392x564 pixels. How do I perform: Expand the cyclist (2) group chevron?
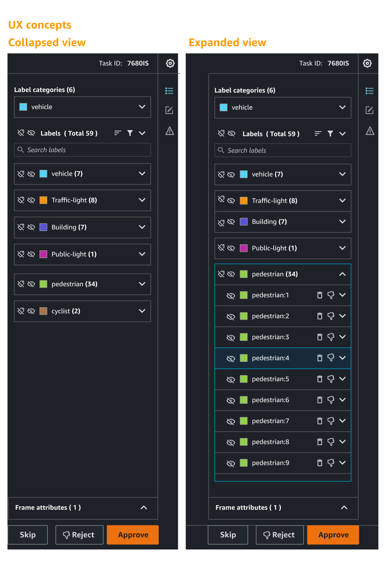(x=142, y=311)
